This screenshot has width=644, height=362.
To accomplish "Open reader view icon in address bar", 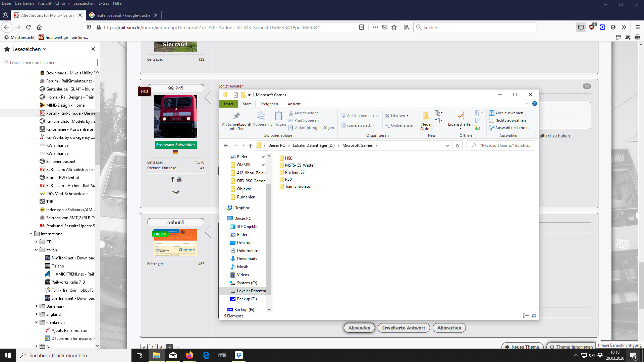I will (362, 27).
